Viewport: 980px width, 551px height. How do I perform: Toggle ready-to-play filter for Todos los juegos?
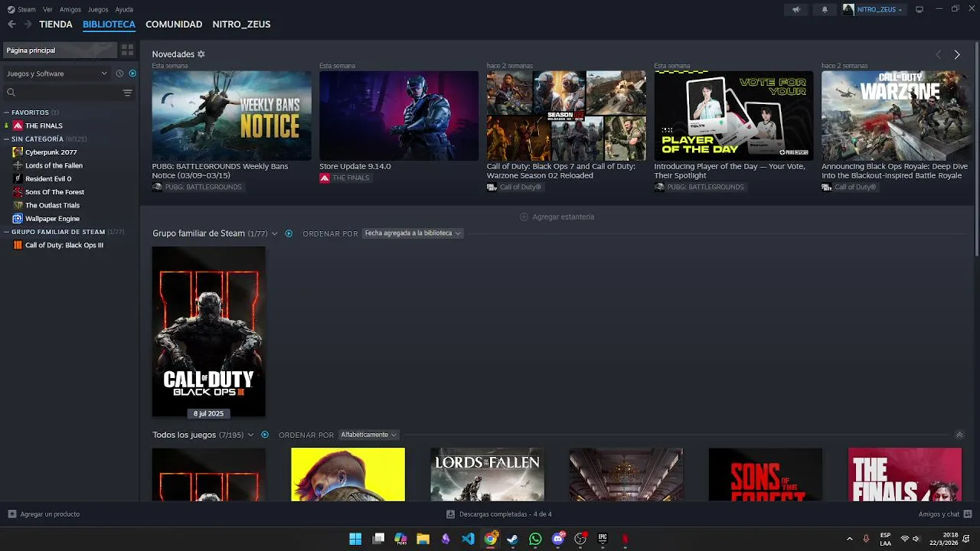[x=265, y=435]
